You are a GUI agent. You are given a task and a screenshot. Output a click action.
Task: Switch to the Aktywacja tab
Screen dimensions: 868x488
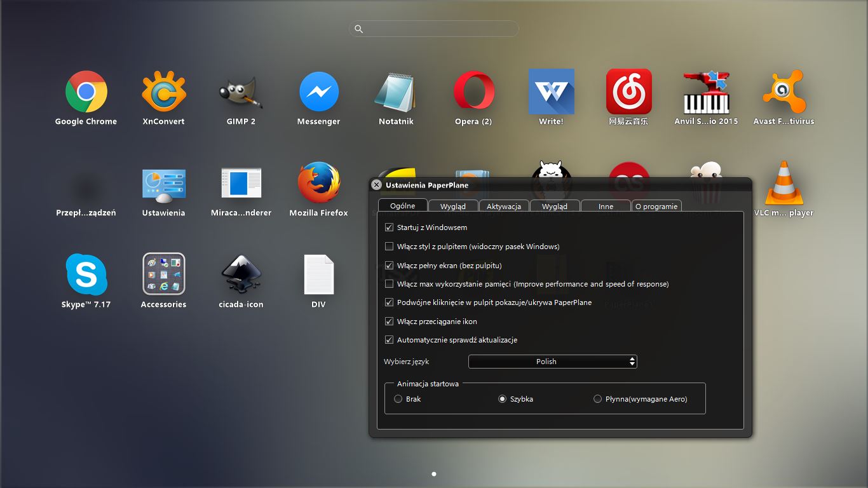[x=504, y=207]
